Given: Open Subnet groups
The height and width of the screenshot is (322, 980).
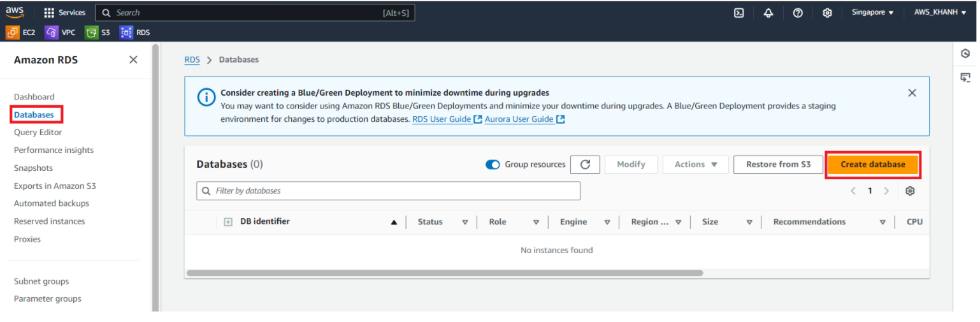Looking at the screenshot, I should pyautogui.click(x=41, y=281).
